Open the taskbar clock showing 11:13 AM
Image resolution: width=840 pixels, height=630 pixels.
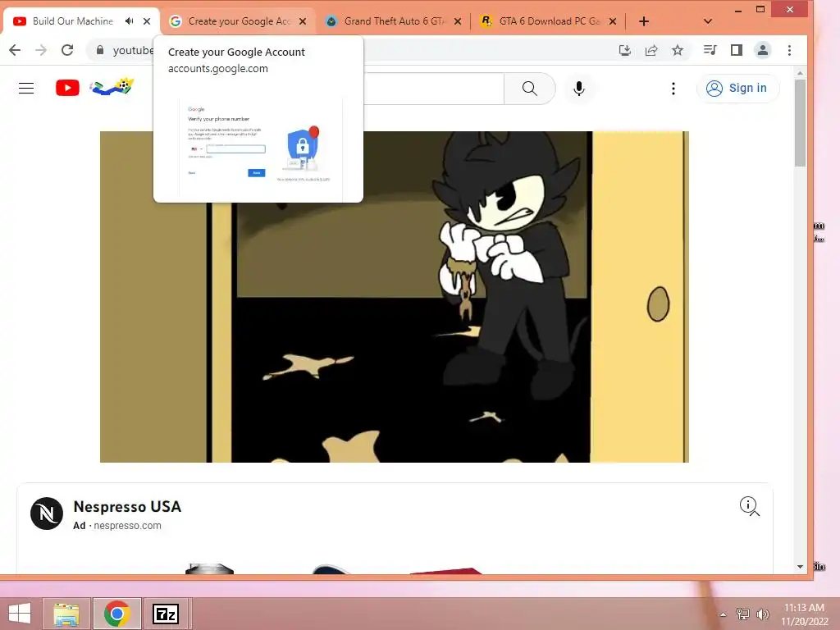804,614
